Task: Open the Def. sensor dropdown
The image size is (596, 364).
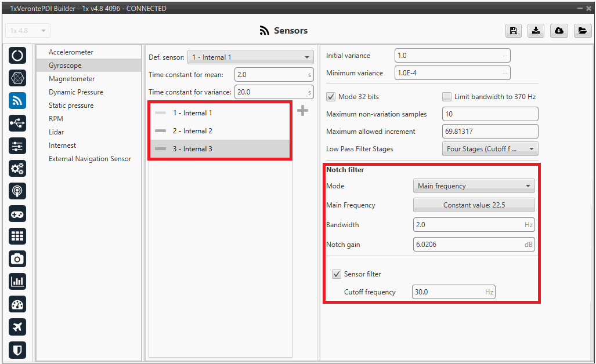Action: [x=250, y=57]
